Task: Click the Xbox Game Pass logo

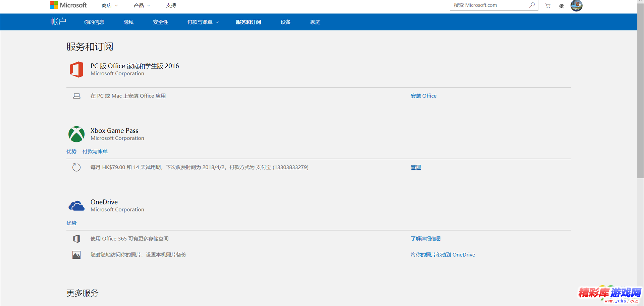Action: coord(76,134)
